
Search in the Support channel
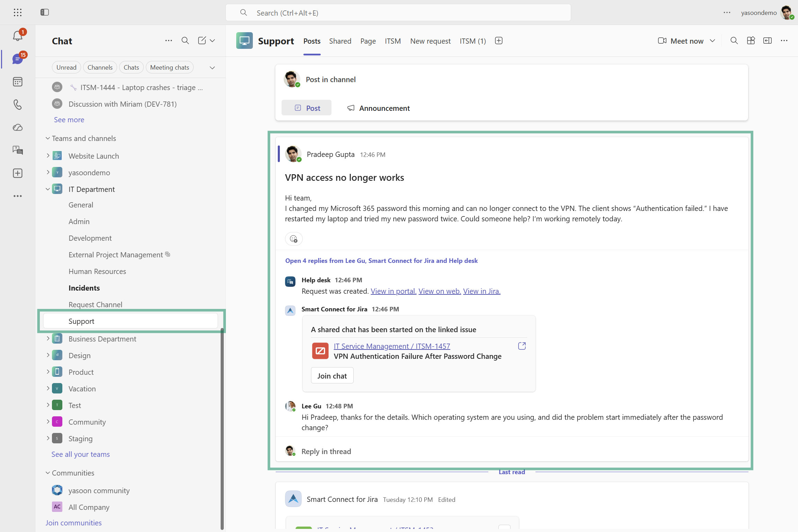tap(734, 41)
